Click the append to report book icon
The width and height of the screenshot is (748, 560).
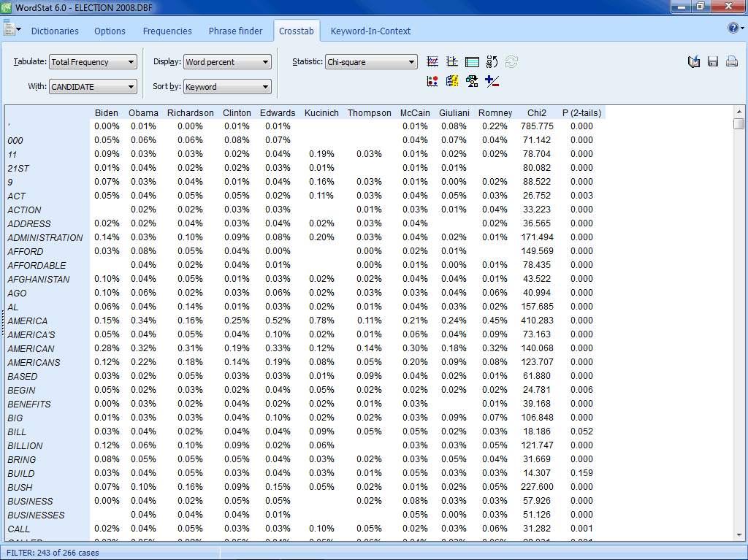[694, 62]
